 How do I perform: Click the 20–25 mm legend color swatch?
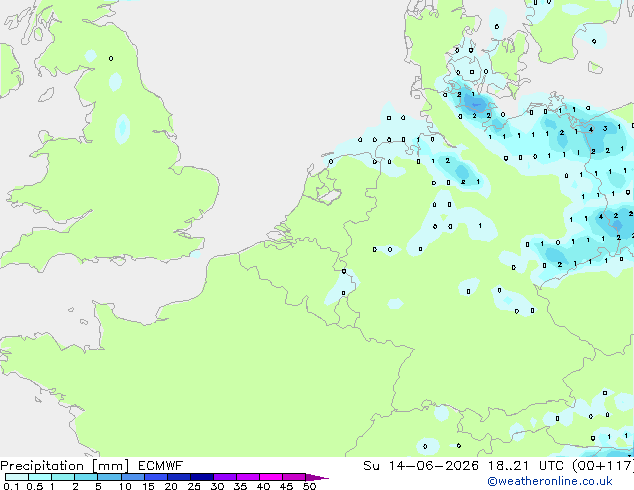coord(179,477)
